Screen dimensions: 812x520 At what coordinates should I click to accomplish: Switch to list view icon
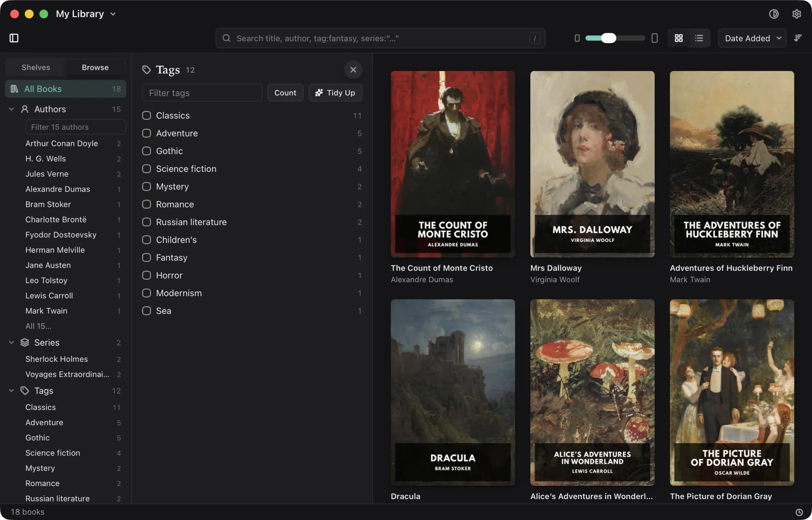click(x=699, y=38)
